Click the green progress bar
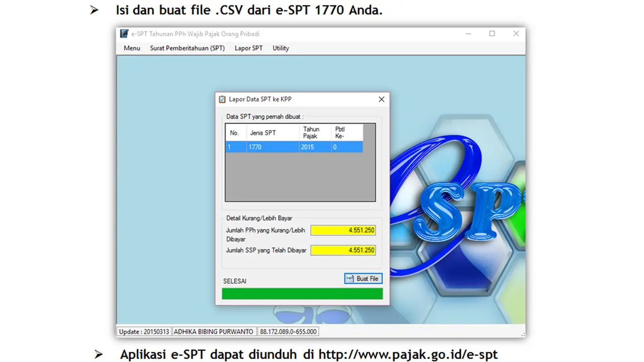The height and width of the screenshot is (362, 644). (302, 294)
